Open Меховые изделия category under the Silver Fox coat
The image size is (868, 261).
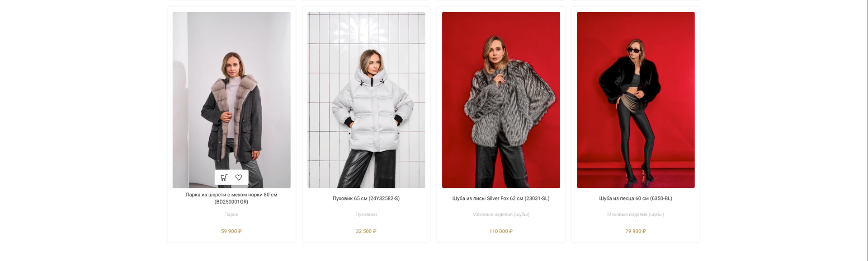point(501,214)
